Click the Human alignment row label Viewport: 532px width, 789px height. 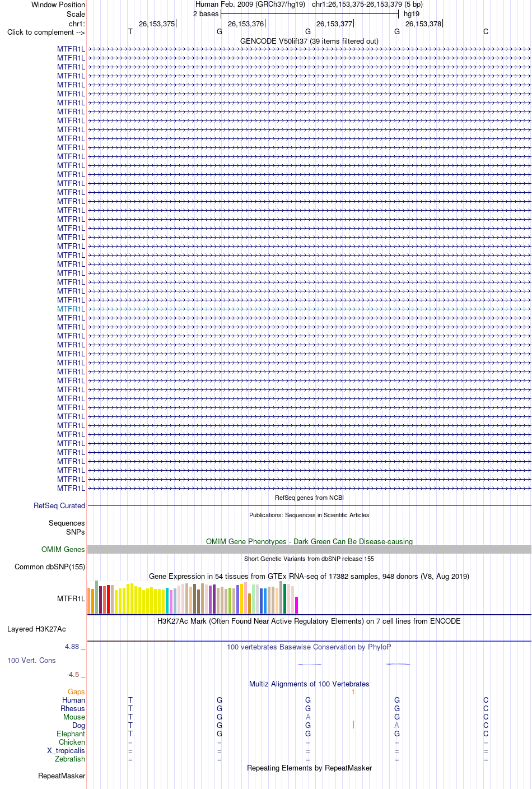click(x=74, y=700)
